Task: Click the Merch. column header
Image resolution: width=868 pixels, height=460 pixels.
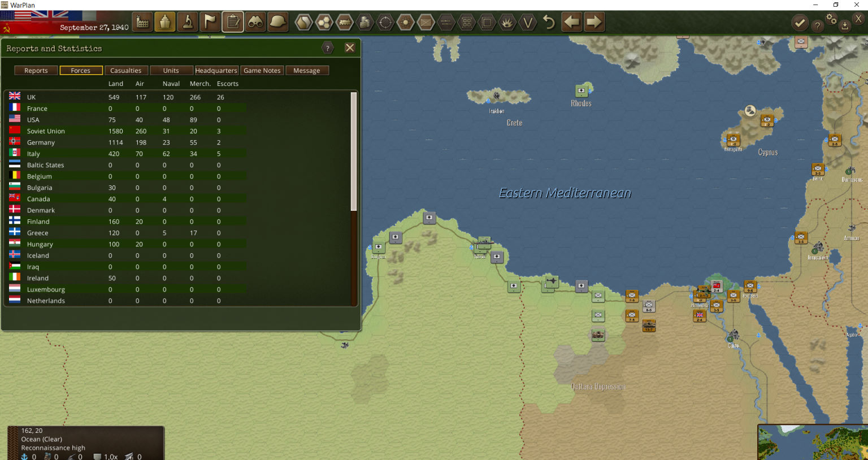Action: coord(200,84)
